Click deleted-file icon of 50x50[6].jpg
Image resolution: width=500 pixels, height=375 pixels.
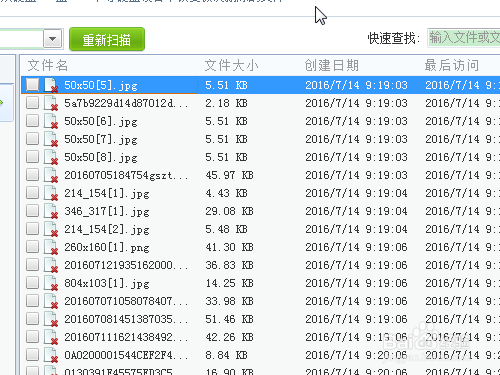[x=51, y=121]
